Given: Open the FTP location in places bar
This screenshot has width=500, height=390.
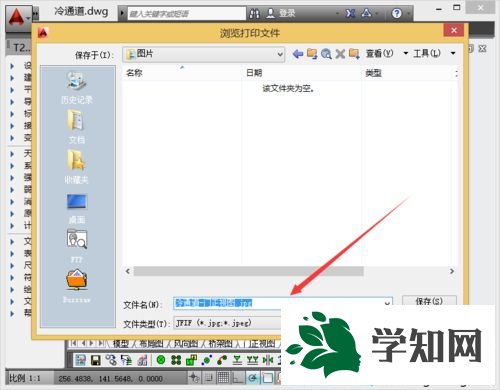Looking at the screenshot, I should 77,246.
